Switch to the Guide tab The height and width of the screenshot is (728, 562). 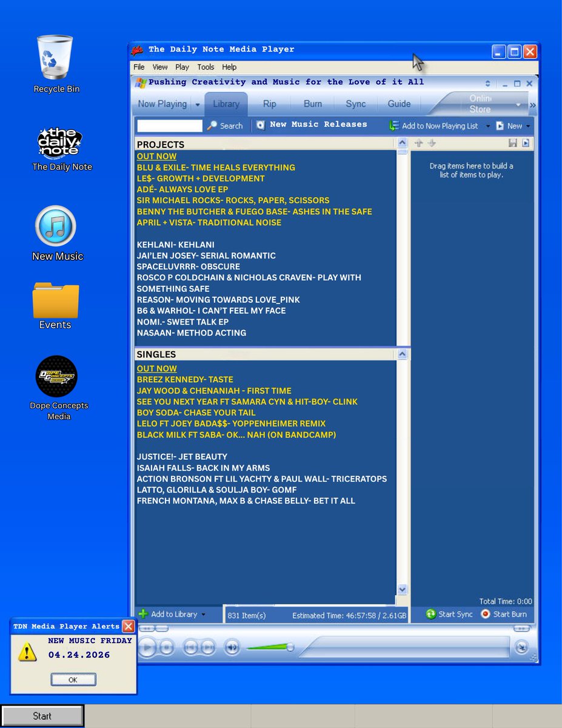tap(400, 104)
